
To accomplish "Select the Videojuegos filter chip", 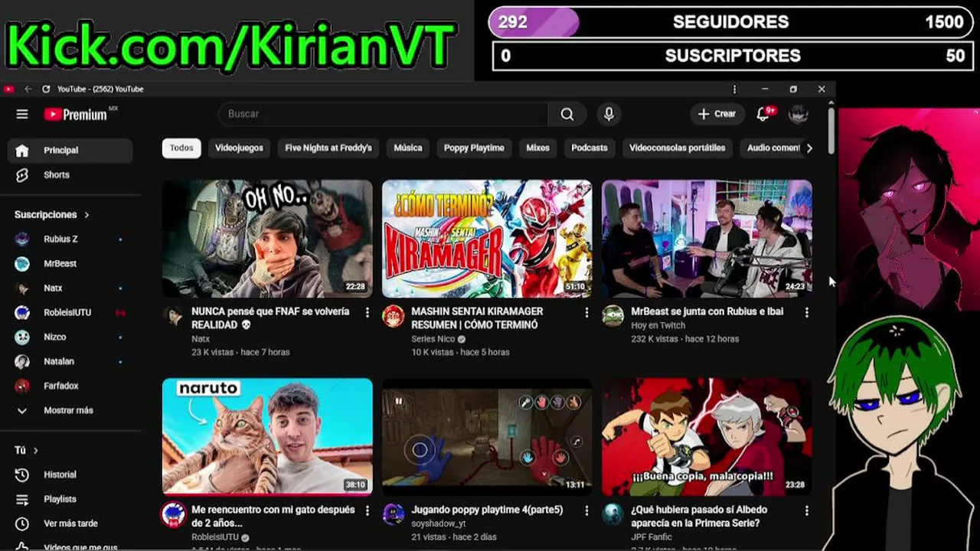I will [239, 148].
